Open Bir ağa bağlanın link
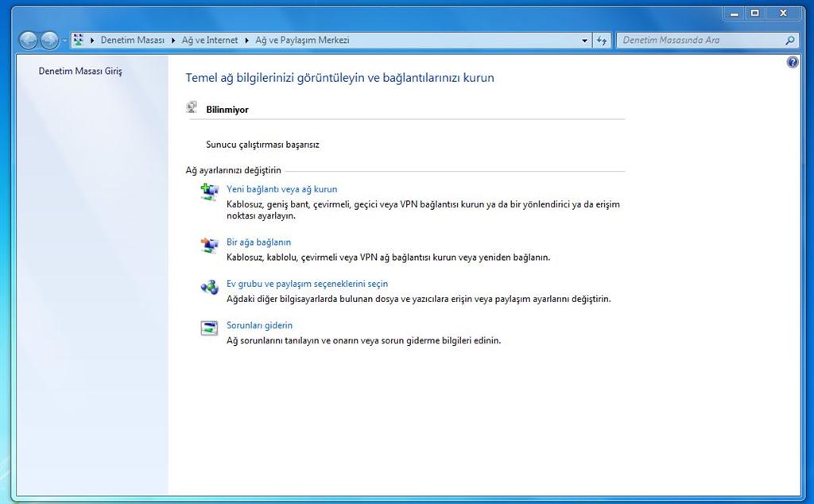The image size is (814, 504). (x=258, y=242)
